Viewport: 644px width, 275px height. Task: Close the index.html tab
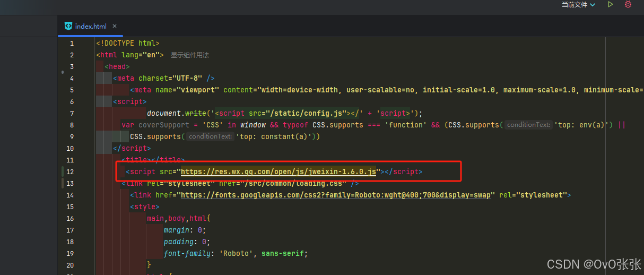coord(115,26)
